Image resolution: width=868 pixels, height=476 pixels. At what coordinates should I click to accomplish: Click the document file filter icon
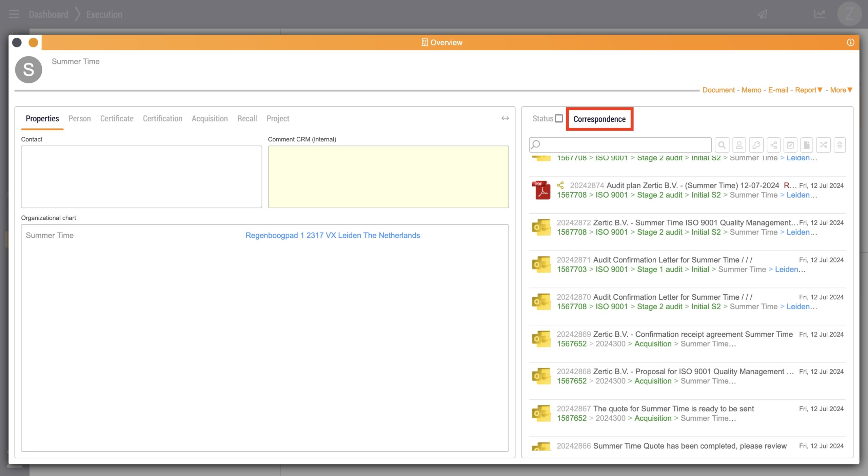coord(807,145)
